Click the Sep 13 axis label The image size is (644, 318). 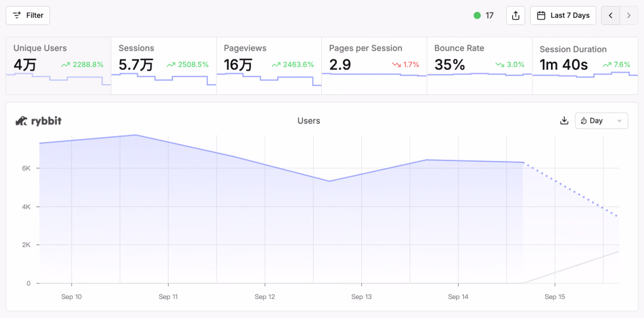click(x=361, y=297)
